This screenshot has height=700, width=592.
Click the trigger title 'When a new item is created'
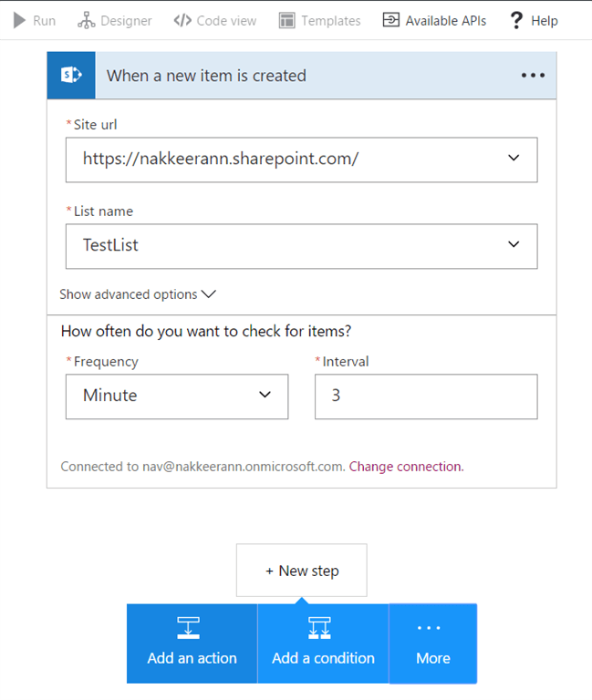click(x=206, y=76)
